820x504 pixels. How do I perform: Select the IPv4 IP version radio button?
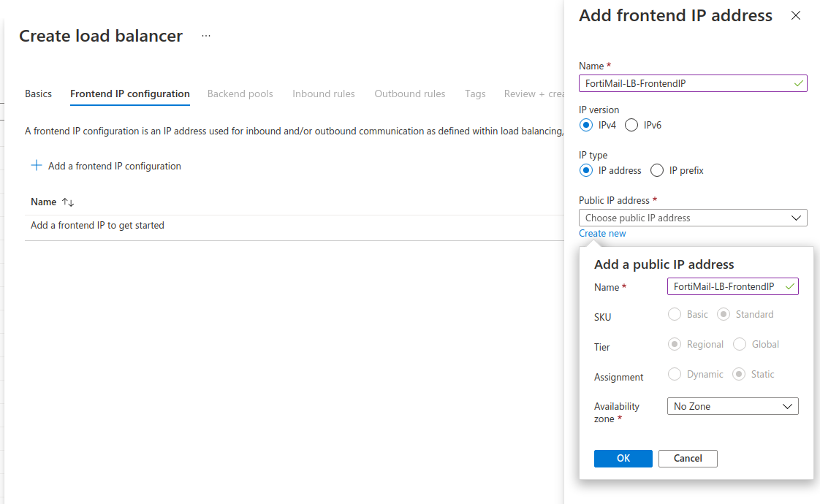(586, 124)
